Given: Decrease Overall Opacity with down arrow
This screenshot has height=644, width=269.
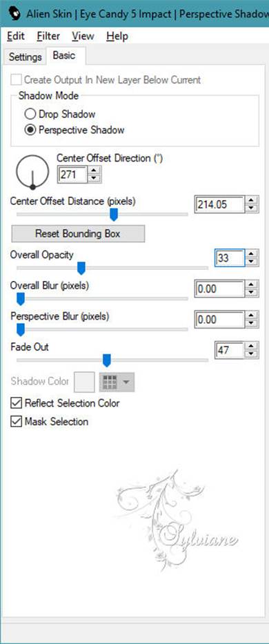Looking at the screenshot, I should coord(251,262).
